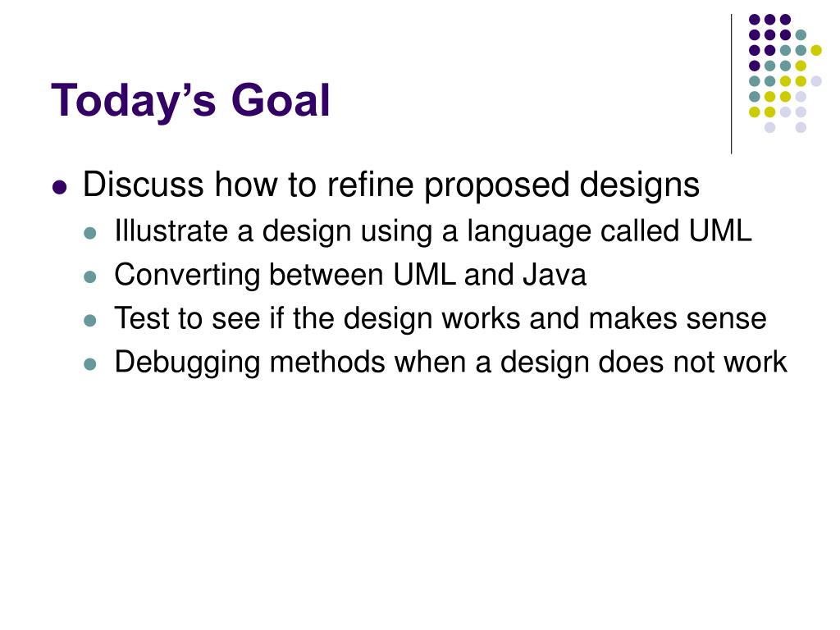The height and width of the screenshot is (630, 840).
Task: Click the word "designs" in main bullet
Action: 640,185
